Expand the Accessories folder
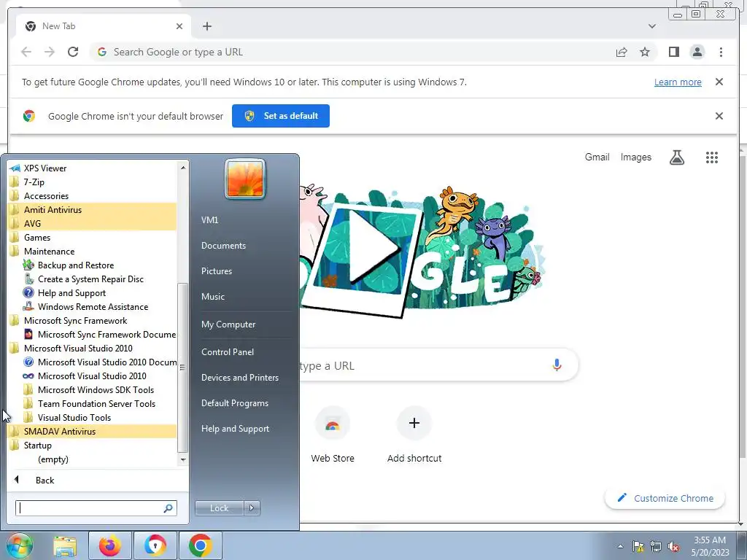This screenshot has height=560, width=747. 93,195
